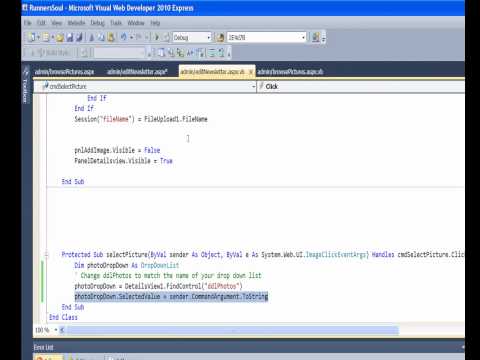Click the Copy icon in toolbar
The width and height of the screenshot is (480, 360).
(101, 37)
